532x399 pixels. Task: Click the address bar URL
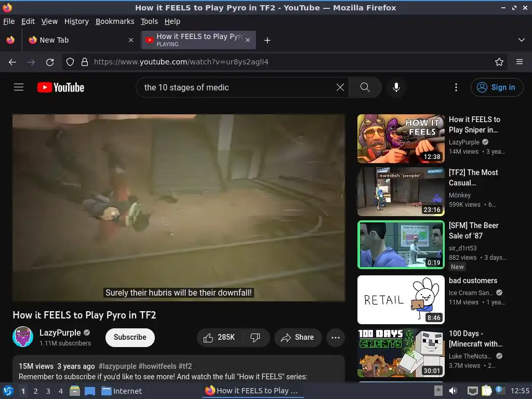point(181,62)
